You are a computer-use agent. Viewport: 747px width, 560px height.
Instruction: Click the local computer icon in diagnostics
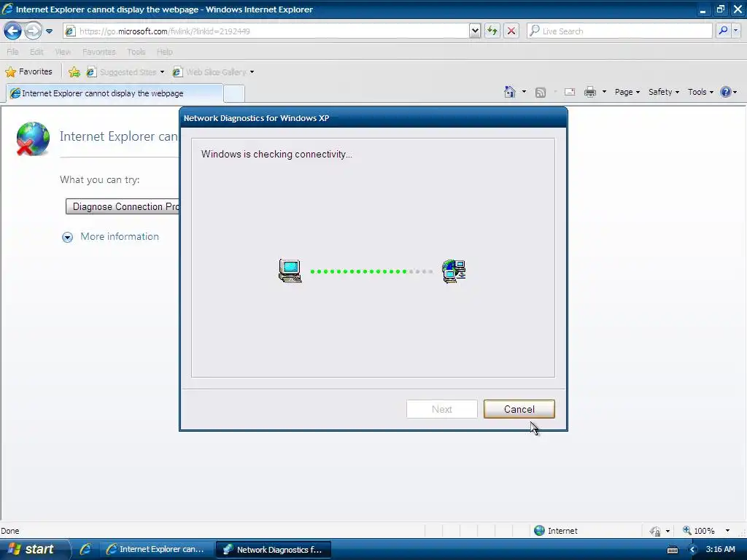[x=290, y=271]
